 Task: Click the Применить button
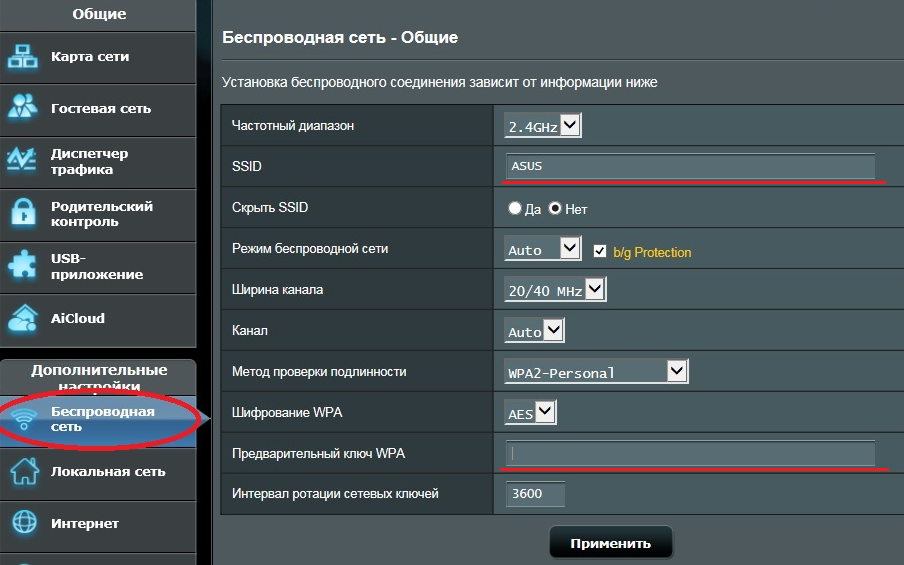click(x=611, y=543)
